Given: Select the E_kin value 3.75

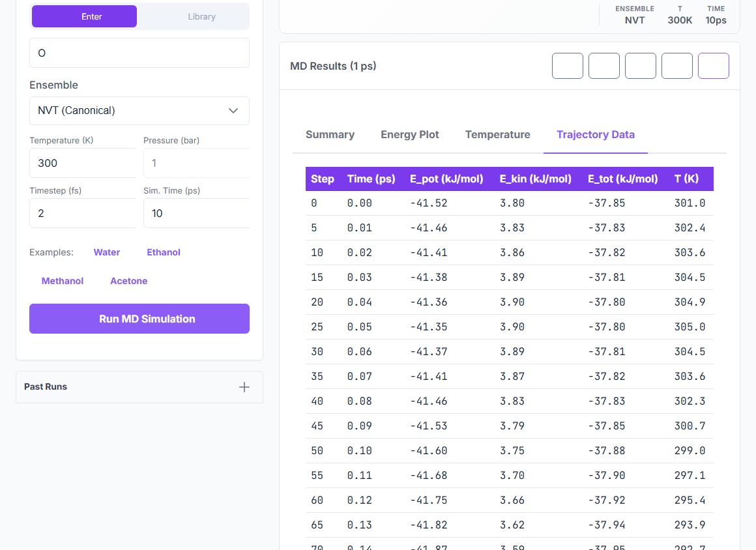Looking at the screenshot, I should click(512, 451).
